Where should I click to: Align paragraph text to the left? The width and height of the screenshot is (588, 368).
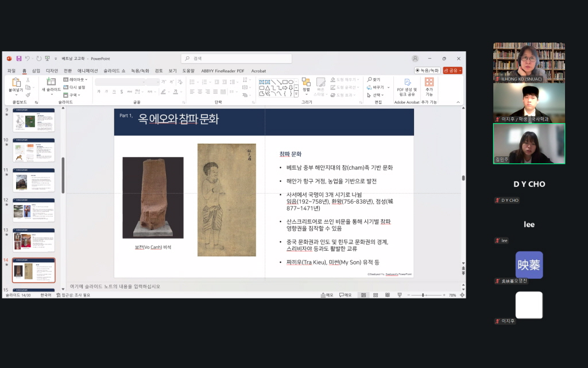click(x=192, y=91)
